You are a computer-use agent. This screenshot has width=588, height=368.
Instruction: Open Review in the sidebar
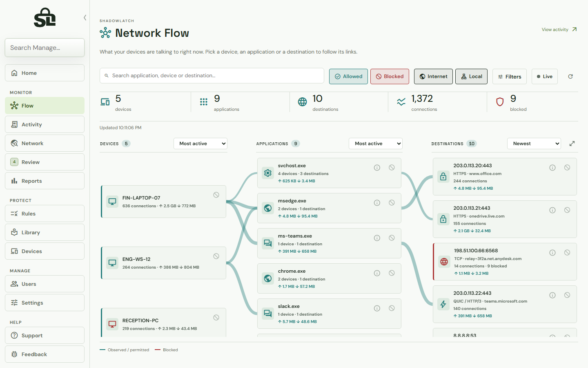click(45, 162)
